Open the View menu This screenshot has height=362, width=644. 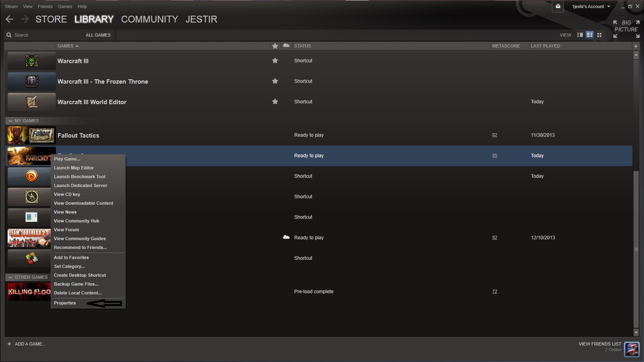tap(28, 6)
